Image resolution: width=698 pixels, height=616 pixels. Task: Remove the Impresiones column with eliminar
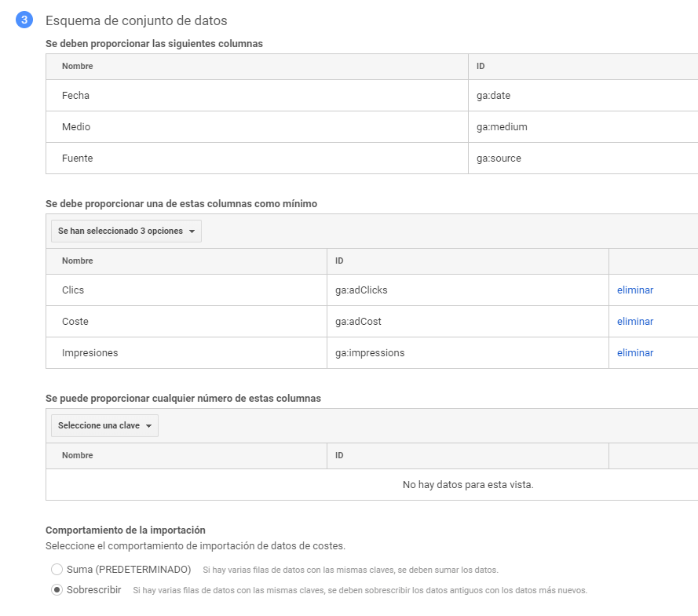point(634,352)
